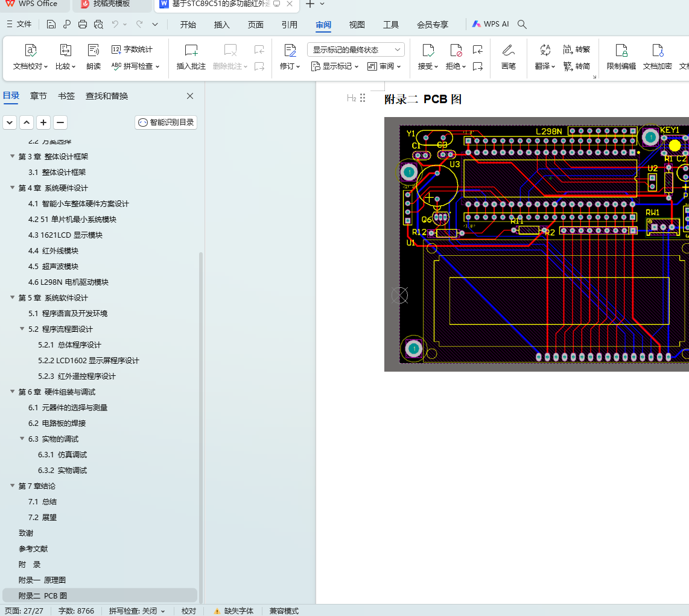
Task: Click 插入批注 insert comment icon
Action: [191, 51]
